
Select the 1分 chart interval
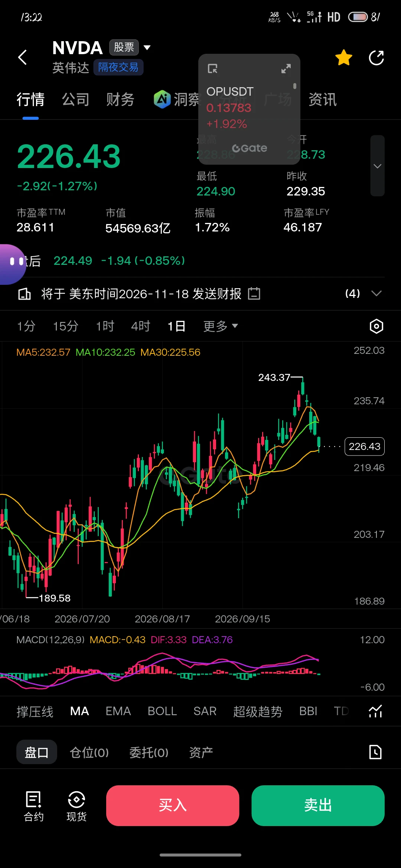[x=26, y=326]
